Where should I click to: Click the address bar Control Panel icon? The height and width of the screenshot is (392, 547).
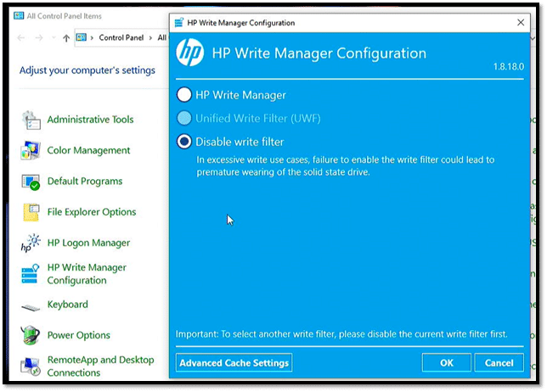coord(82,37)
